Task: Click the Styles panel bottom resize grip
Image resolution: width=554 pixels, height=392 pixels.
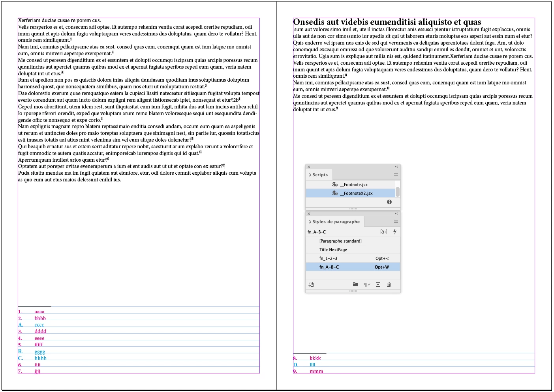Action: pyautogui.click(x=353, y=291)
